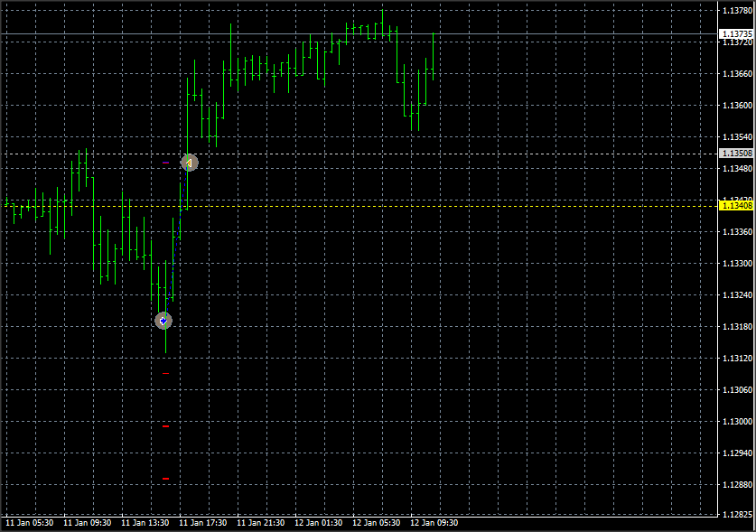Select the red dash marker near 1.12880 level
This screenshot has width=756, height=532.
click(166, 479)
